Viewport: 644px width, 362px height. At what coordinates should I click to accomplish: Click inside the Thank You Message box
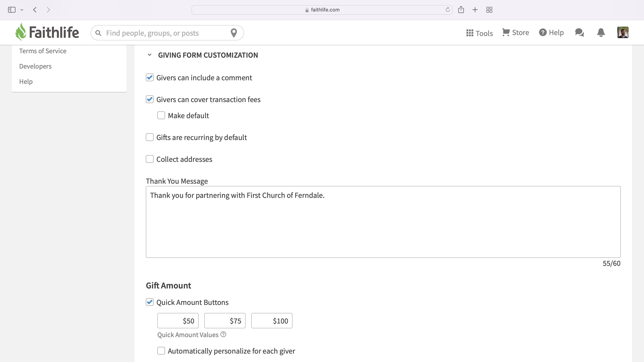[x=383, y=222]
